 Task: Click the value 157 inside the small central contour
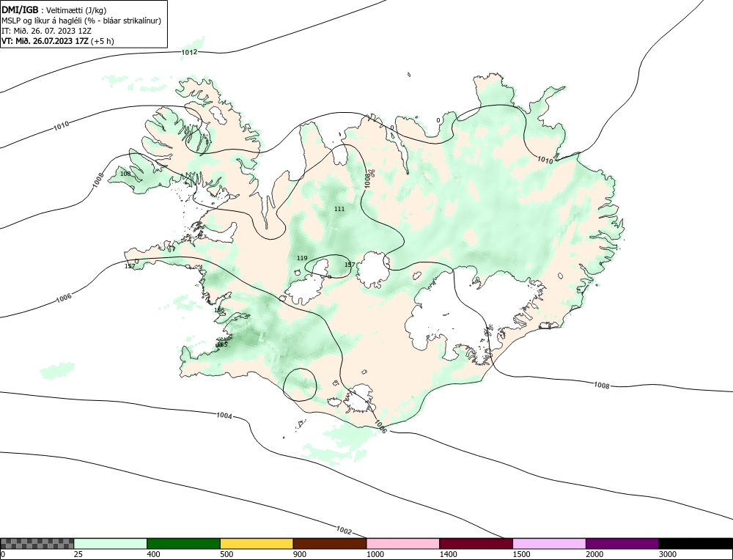tap(349, 265)
